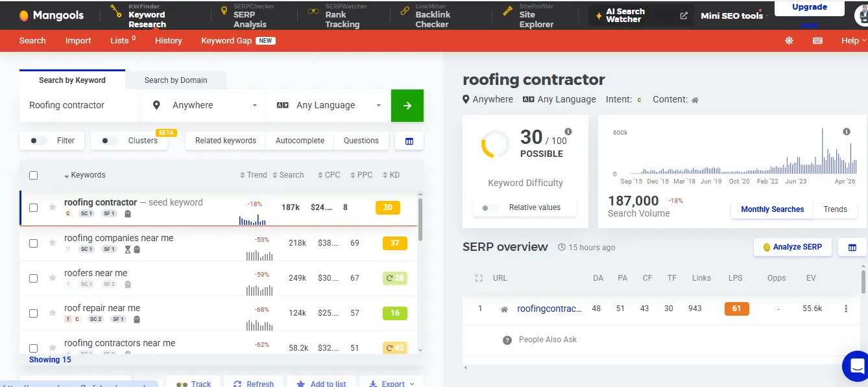Check the roofers near me checkbox
This screenshot has height=387, width=868.
[x=34, y=278]
